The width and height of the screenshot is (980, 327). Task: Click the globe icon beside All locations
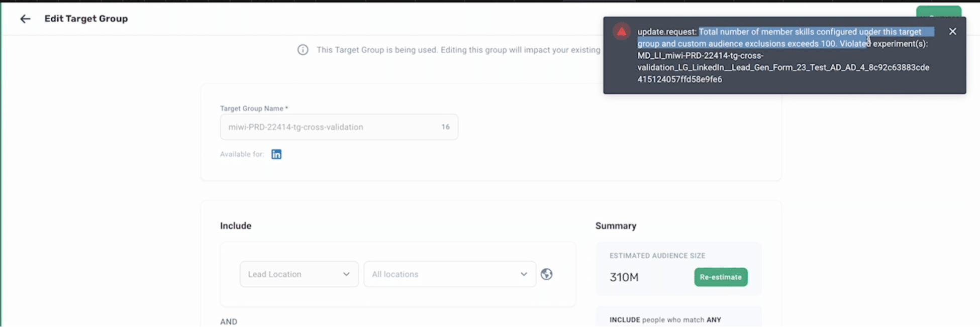point(547,274)
